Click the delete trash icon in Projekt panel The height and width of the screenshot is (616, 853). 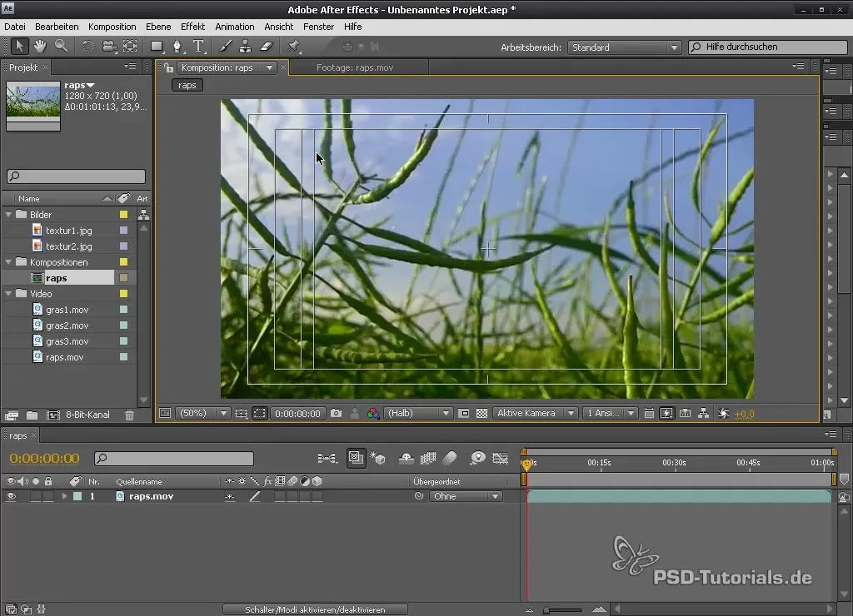click(x=129, y=415)
